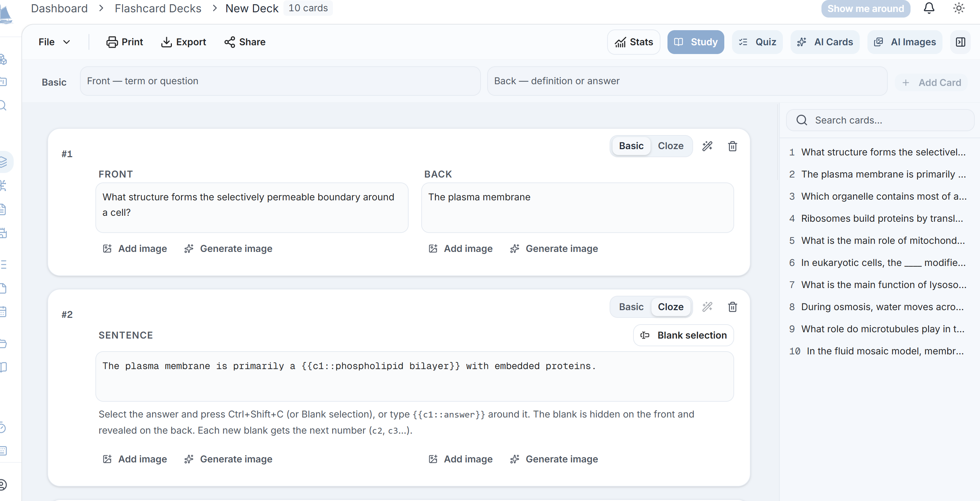Screen dimensions: 980x501
Task: Select card 8 'During osmosis, water moves acro...'
Action: [x=878, y=307]
